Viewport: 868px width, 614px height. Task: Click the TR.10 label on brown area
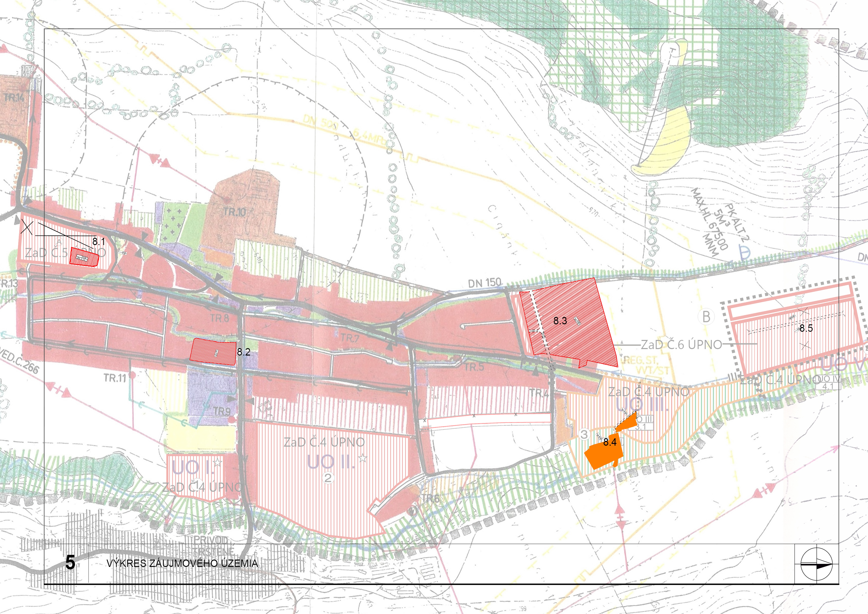coord(234,212)
